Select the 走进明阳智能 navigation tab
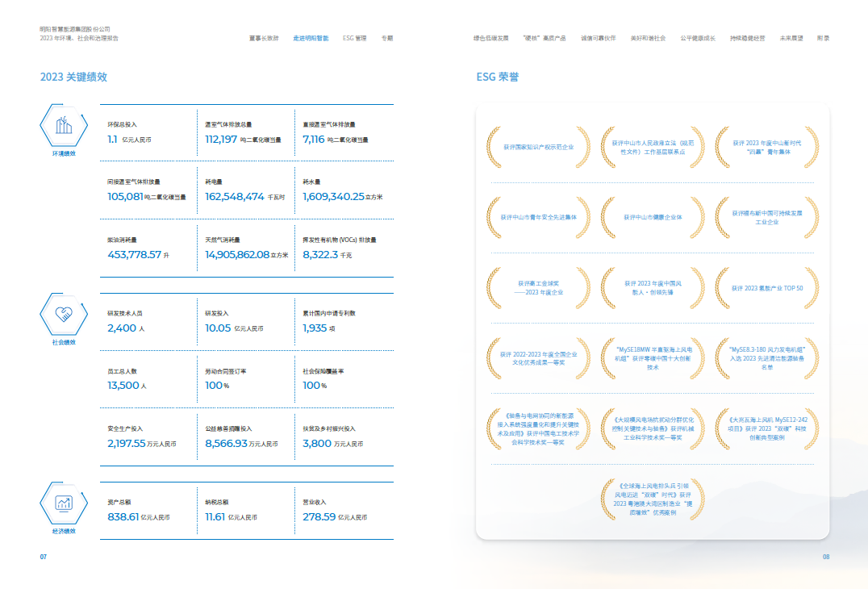The image size is (868, 589). 311,38
